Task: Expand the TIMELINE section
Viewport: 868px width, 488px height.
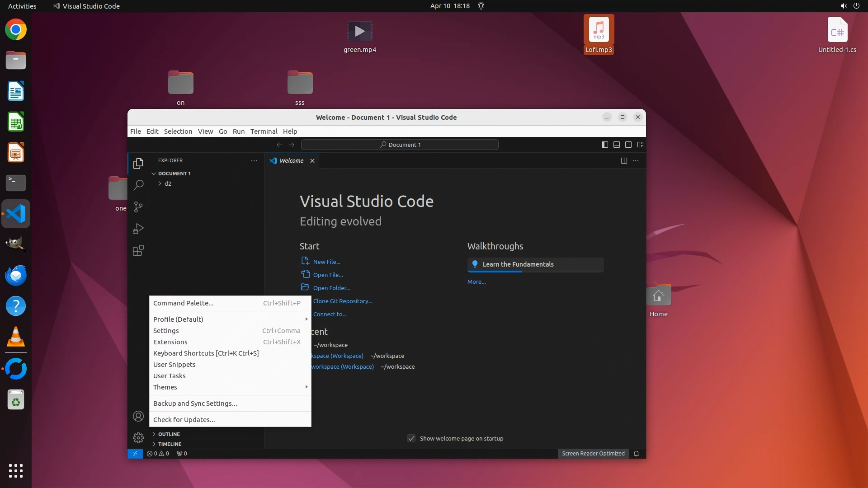Action: tap(170, 444)
